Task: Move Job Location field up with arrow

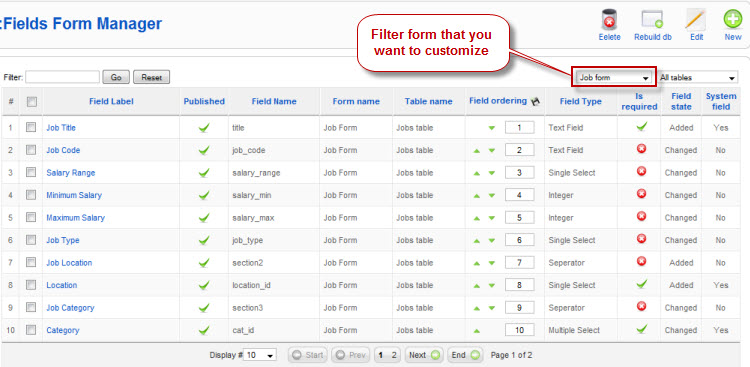Action: [476, 263]
